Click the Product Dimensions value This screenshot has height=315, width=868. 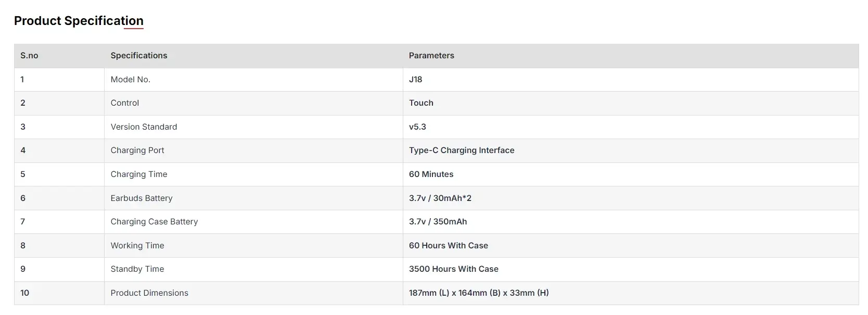click(x=479, y=293)
